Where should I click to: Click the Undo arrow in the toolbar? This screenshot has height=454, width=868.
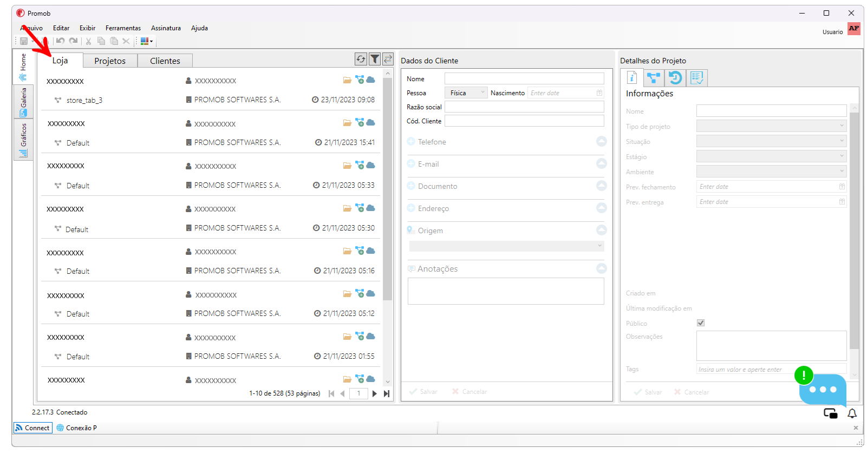click(60, 41)
